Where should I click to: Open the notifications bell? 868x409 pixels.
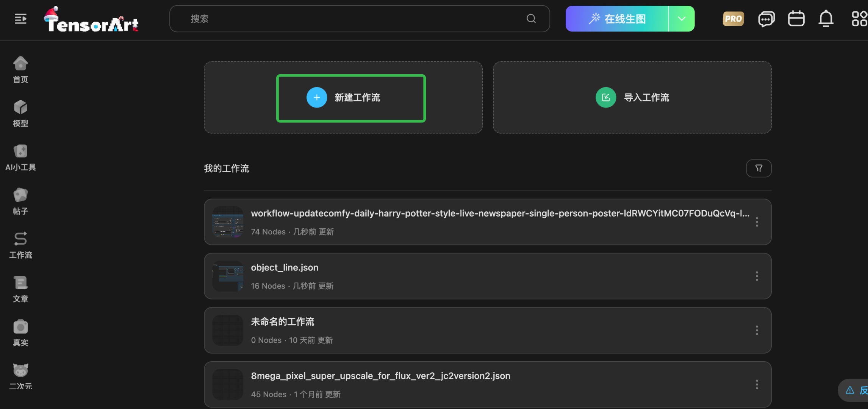826,19
